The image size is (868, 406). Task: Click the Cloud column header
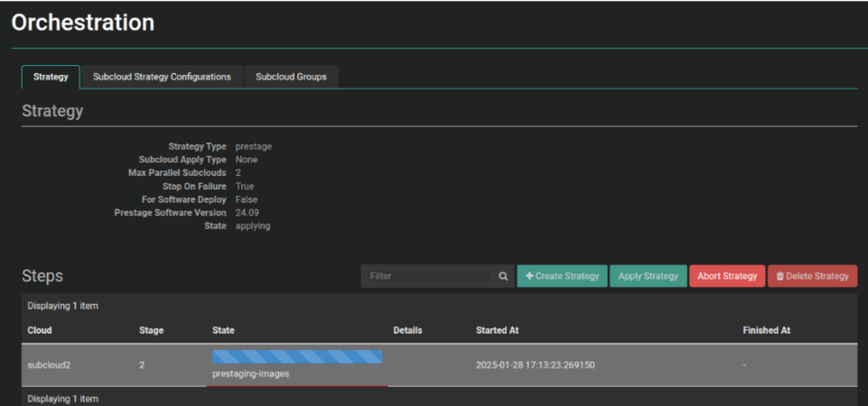click(x=40, y=330)
